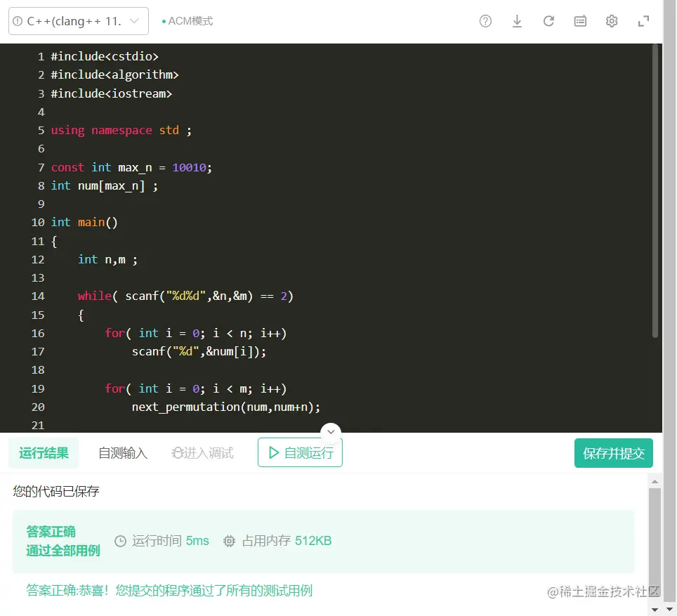677x616 pixels.
Task: Open the submission records list icon
Action: (580, 21)
